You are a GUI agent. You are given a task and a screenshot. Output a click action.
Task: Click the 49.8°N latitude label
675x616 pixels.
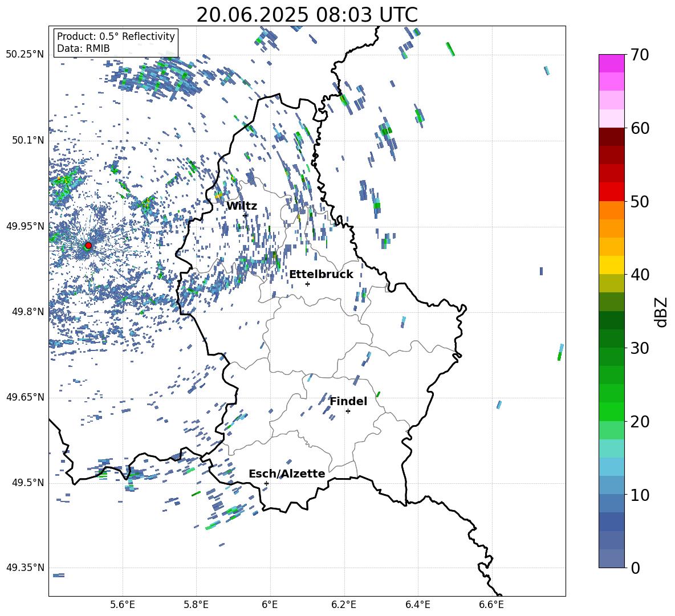click(x=27, y=312)
